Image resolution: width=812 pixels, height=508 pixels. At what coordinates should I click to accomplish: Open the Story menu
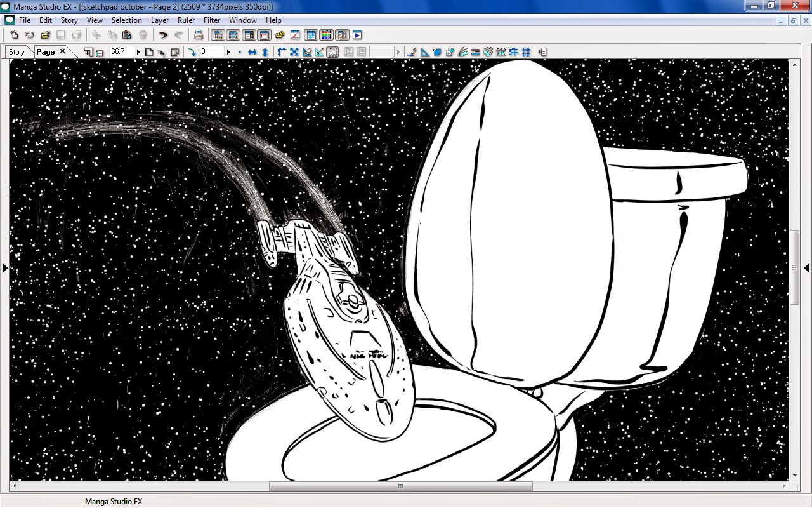pos(69,20)
